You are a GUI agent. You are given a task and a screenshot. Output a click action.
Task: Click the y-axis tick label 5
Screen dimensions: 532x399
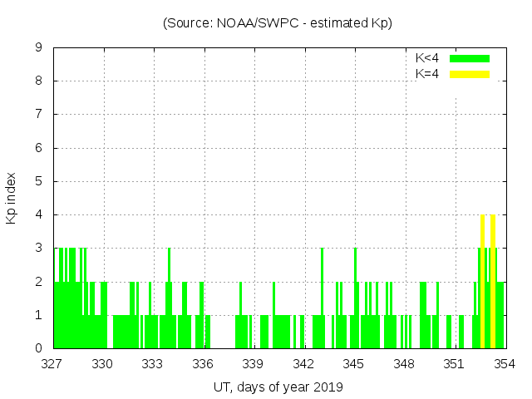pyautogui.click(x=38, y=181)
